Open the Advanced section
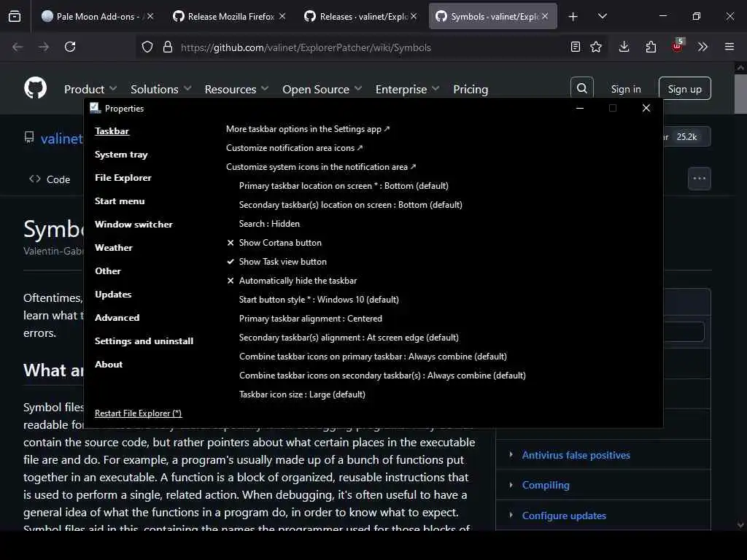The height and width of the screenshot is (560, 747). coord(117,318)
